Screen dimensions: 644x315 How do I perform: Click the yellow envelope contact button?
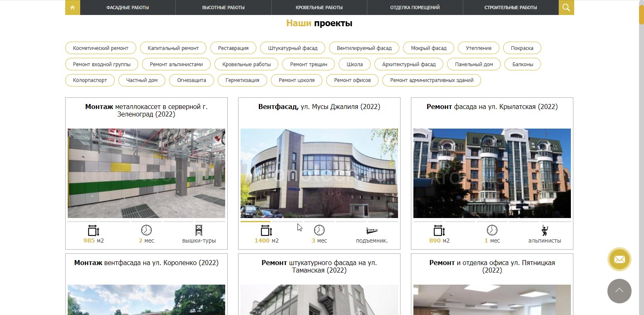619,260
